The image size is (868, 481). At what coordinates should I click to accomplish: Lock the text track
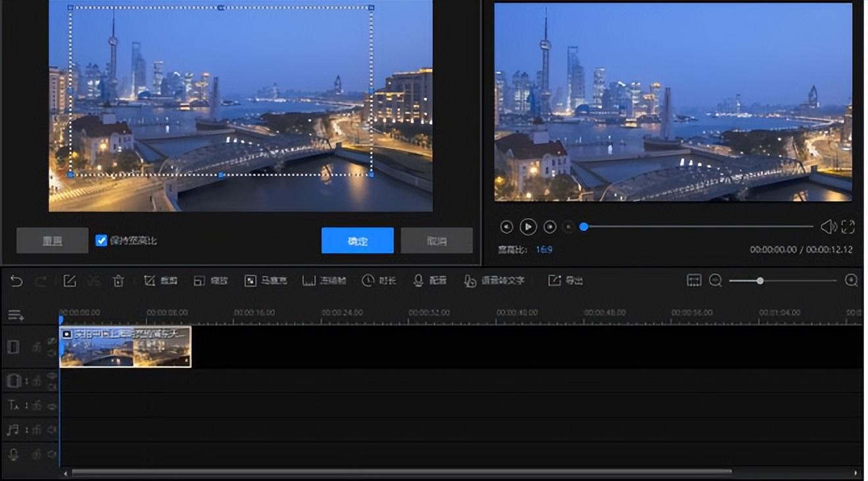click(37, 405)
